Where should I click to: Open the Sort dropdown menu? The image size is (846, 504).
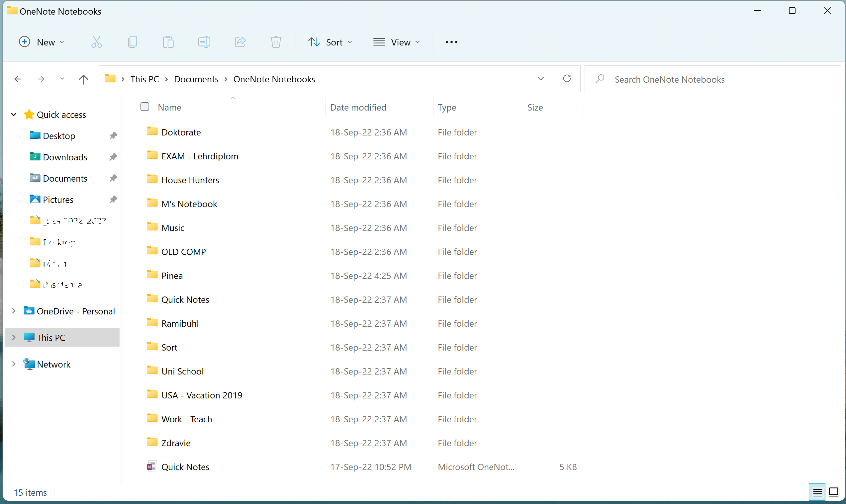[330, 42]
